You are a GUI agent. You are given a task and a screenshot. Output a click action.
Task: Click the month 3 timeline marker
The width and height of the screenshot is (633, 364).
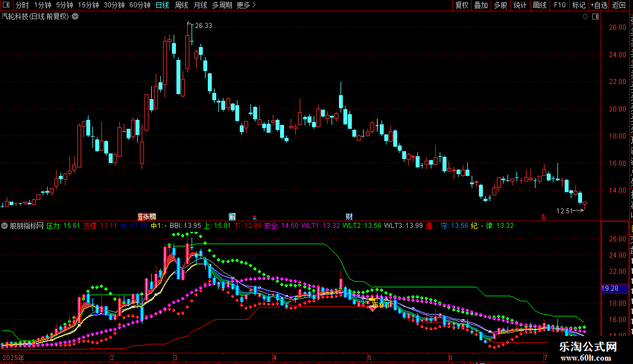175,358
